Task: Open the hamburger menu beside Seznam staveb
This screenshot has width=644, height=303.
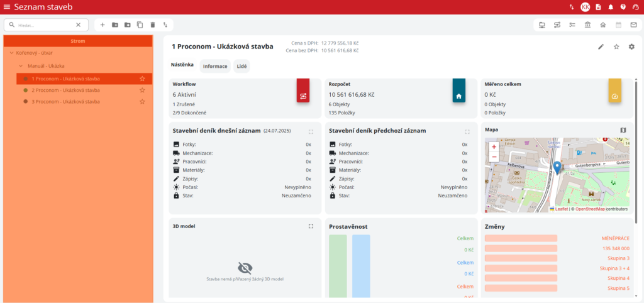Action: pos(7,7)
